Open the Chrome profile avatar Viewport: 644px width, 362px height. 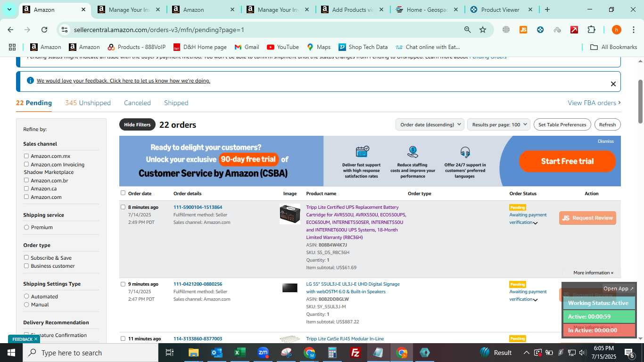tap(616, 30)
